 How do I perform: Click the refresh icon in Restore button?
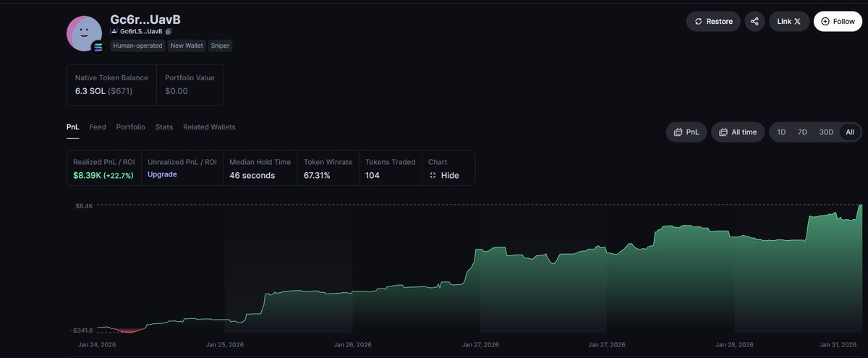[698, 22]
